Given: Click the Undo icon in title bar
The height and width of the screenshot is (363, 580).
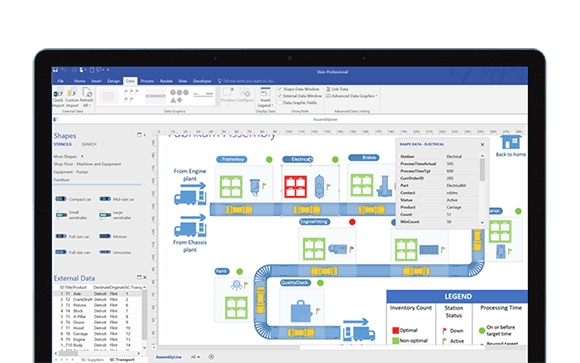Looking at the screenshot, I should pos(64,70).
